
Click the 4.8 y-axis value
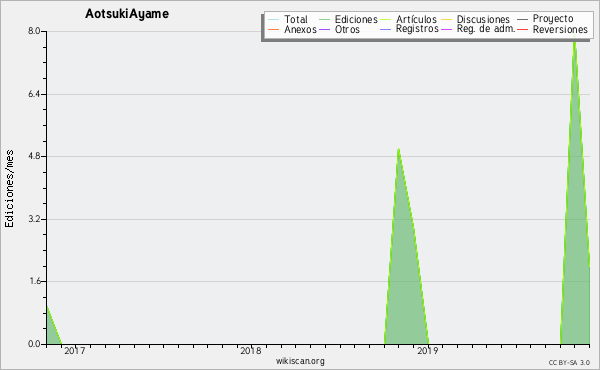point(34,156)
